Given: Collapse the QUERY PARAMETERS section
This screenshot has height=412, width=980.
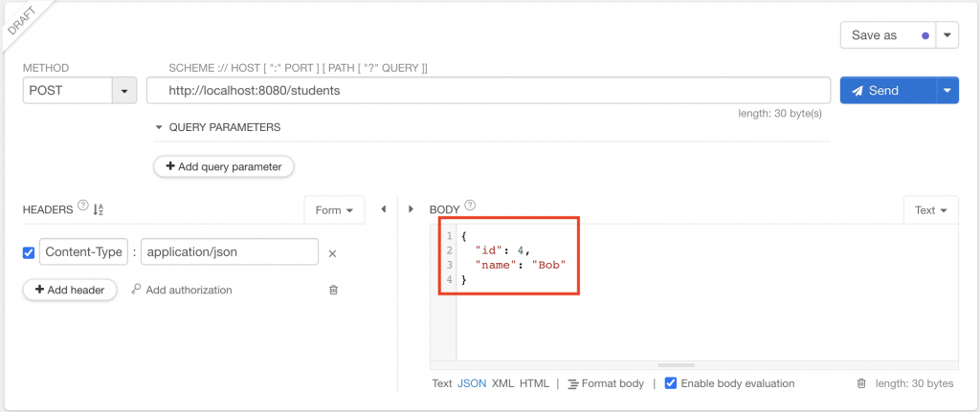Looking at the screenshot, I should pos(159,127).
